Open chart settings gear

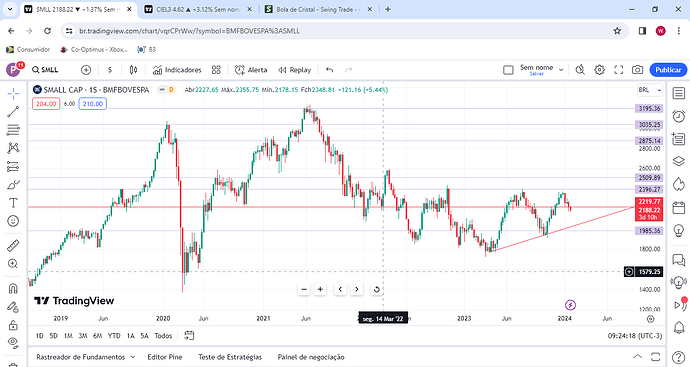click(x=599, y=70)
